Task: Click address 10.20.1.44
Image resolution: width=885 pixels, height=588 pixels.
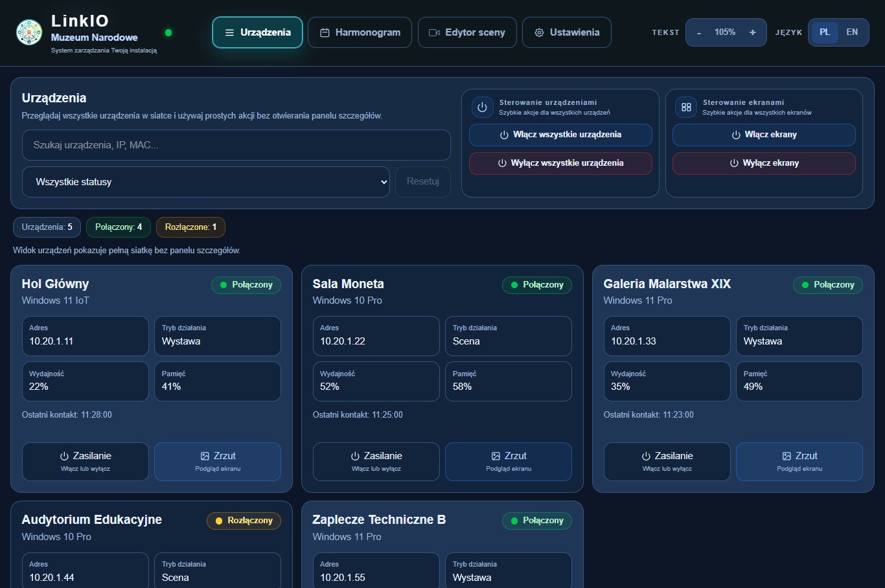Action: point(52,578)
